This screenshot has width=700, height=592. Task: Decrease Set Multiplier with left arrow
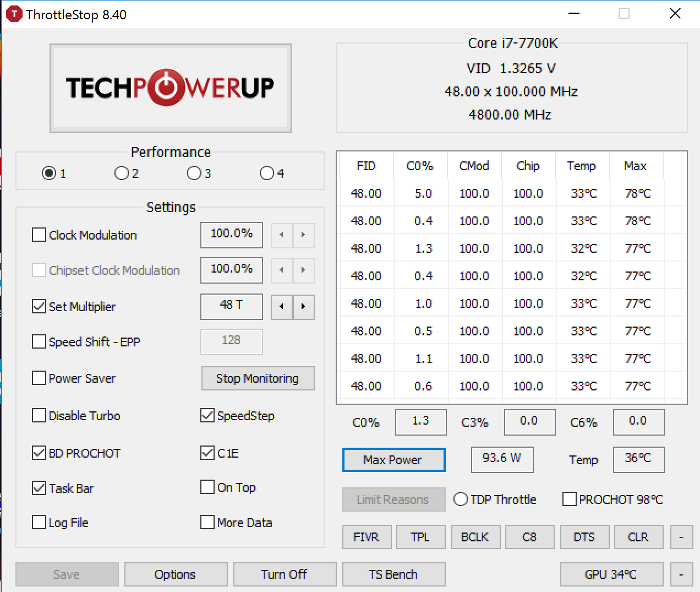[x=282, y=307]
